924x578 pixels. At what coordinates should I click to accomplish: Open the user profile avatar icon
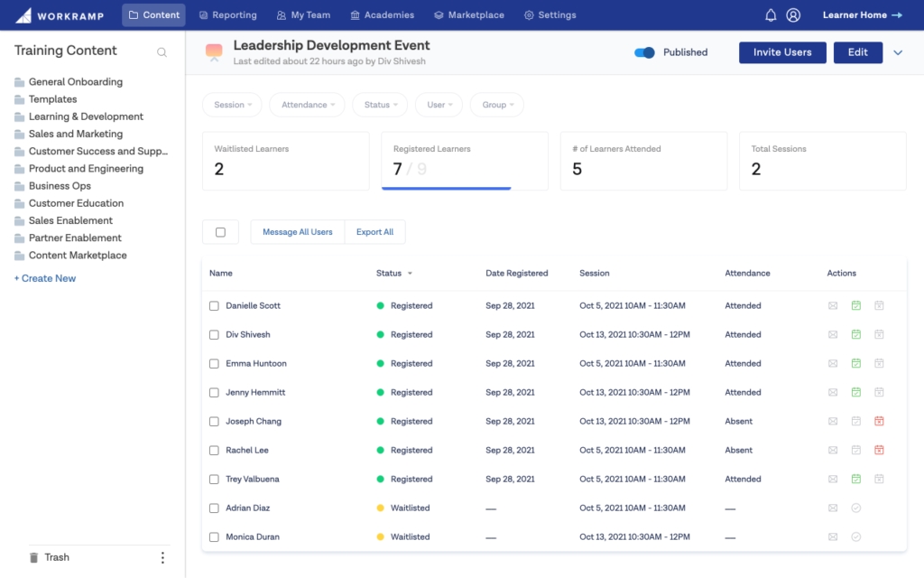[793, 15]
